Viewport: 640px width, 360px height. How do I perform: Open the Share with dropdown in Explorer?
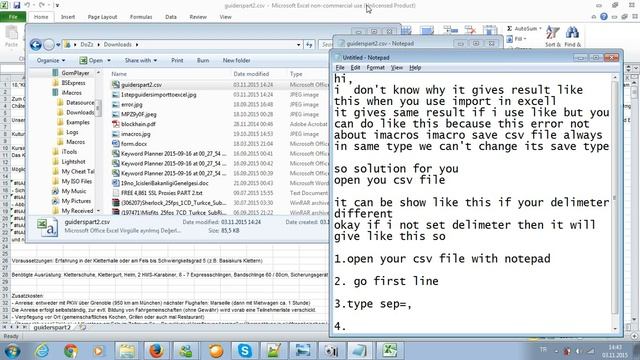[141, 60]
